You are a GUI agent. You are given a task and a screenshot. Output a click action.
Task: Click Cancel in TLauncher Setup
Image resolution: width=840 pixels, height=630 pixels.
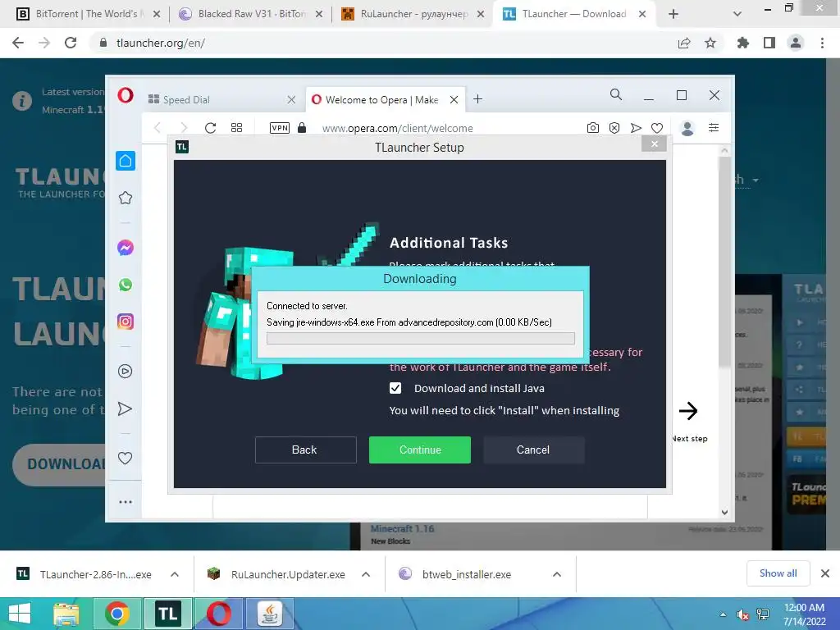(x=533, y=450)
